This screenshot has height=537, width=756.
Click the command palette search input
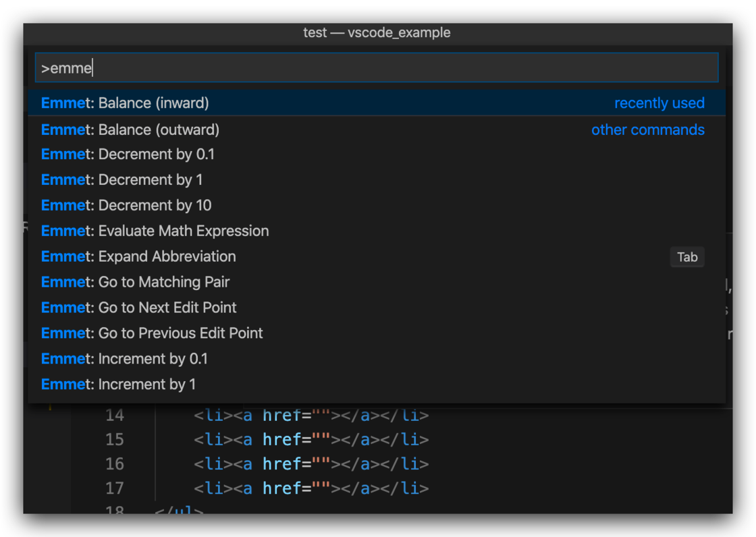[376, 68]
